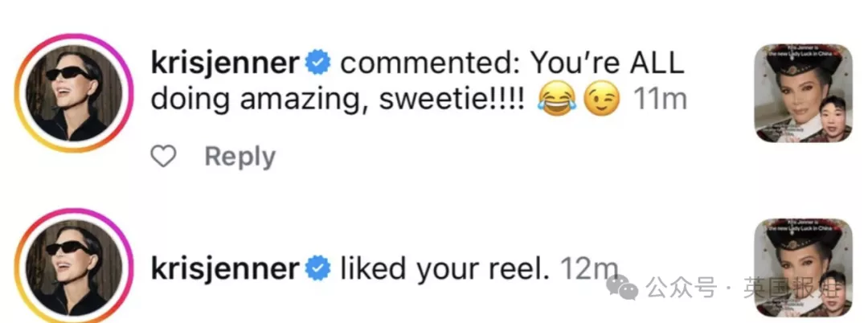Screen dimensions: 868x323
Task: Open krisjenner's profile from the liked-reel username
Action: pos(225,268)
